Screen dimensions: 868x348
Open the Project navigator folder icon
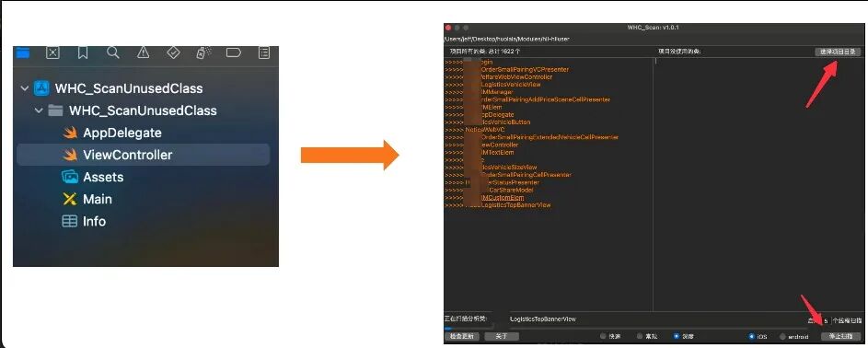click(x=22, y=52)
